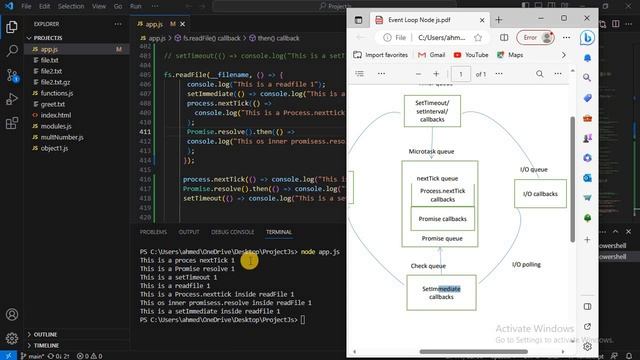This screenshot has height=360, width=640.
Task: Click the Error profile button
Action: tap(535, 38)
